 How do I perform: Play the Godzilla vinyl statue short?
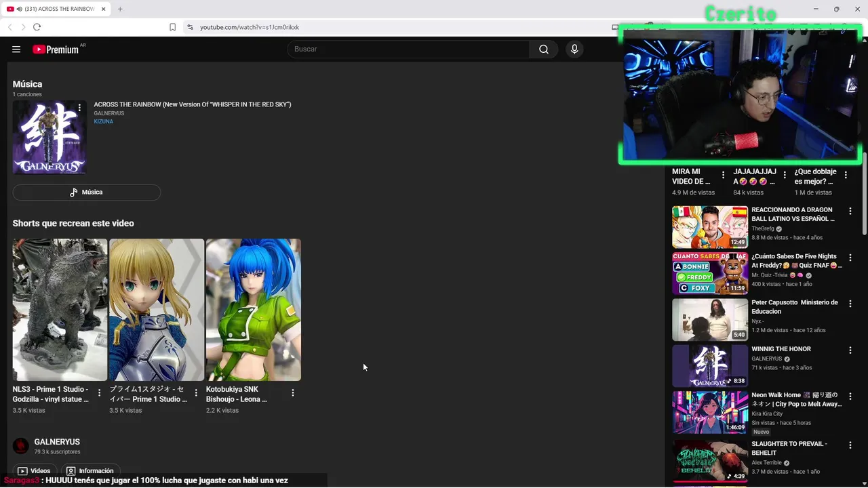pos(60,310)
